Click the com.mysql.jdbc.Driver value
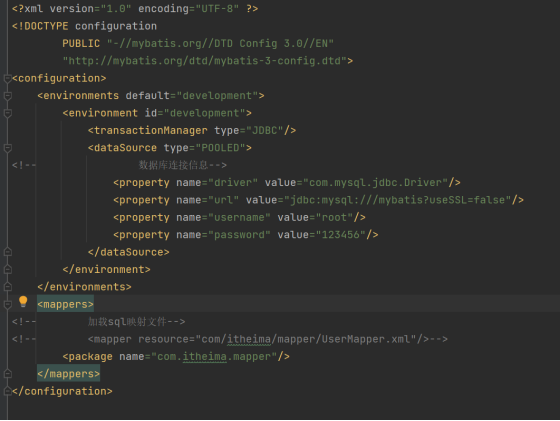The image size is (560, 421). 375,182
